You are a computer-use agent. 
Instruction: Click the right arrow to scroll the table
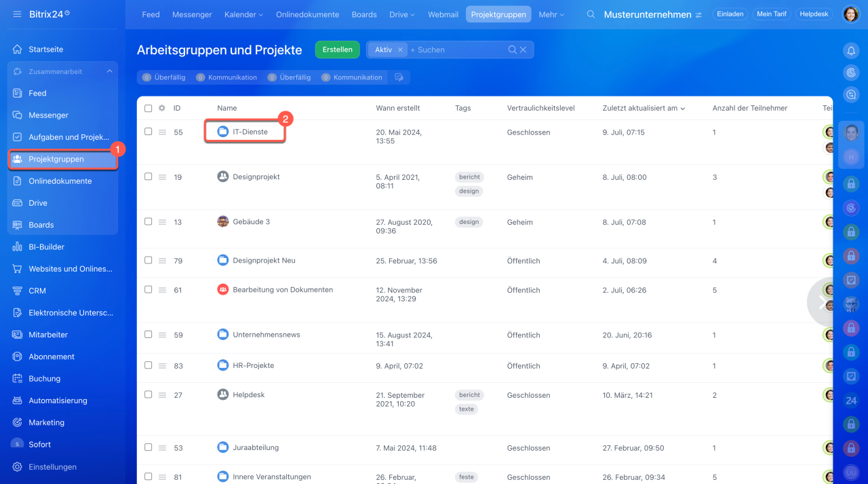point(823,303)
